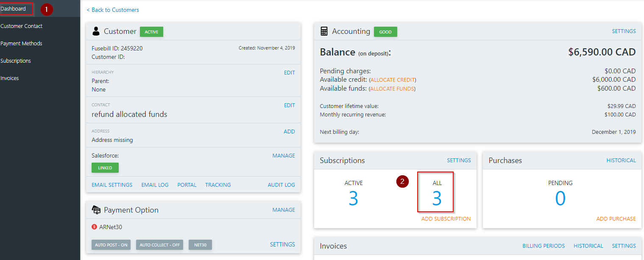Click ALLOCATE FUNDS link
The width and height of the screenshot is (644, 260).
(392, 89)
